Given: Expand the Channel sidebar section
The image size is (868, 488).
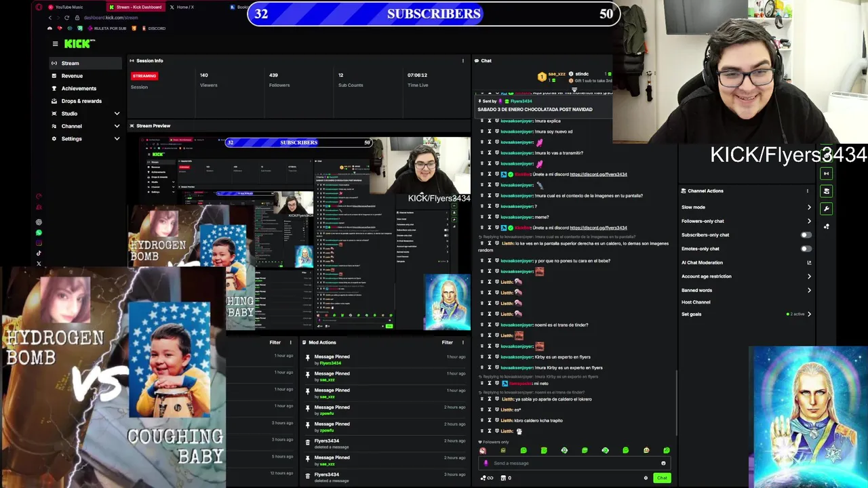Looking at the screenshot, I should coord(85,126).
